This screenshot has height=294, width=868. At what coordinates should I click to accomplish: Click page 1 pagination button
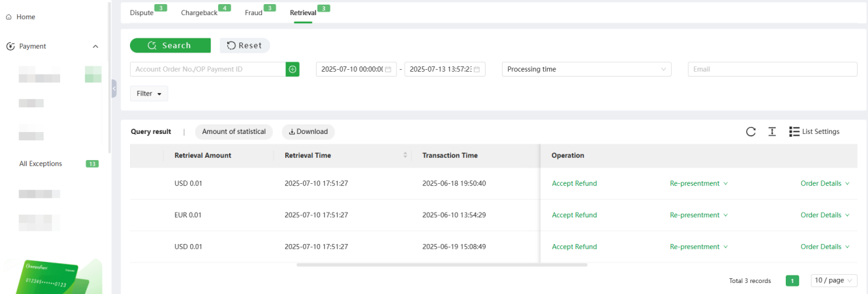pos(793,280)
